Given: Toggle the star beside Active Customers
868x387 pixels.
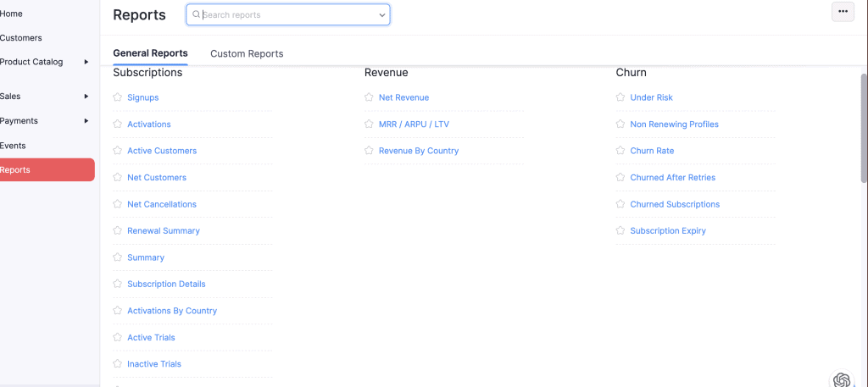Looking at the screenshot, I should [117, 151].
